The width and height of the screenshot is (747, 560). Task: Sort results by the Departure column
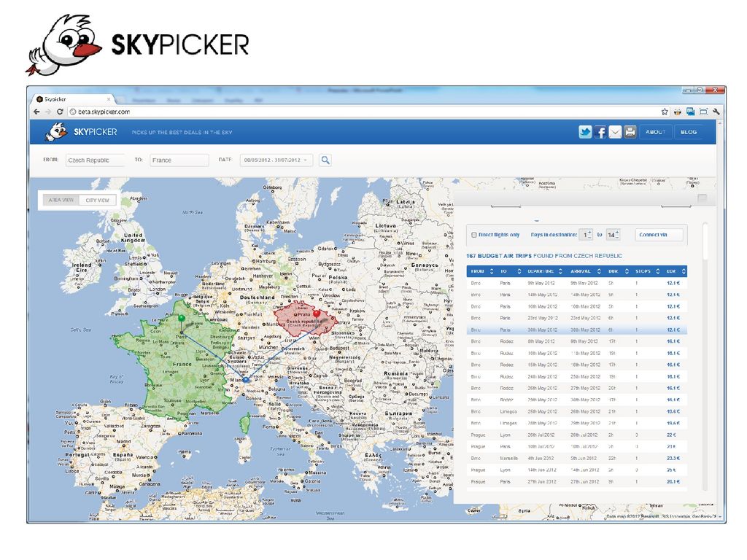point(545,271)
